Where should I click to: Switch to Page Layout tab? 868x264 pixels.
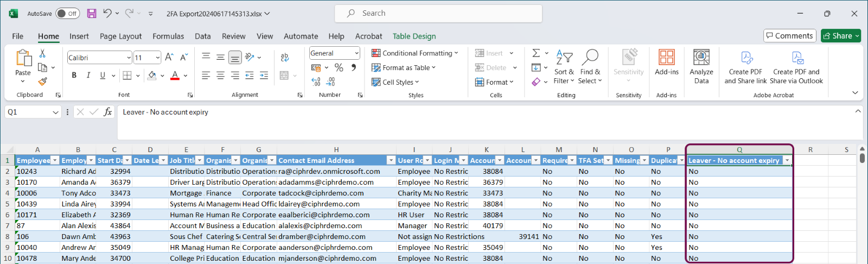pyautogui.click(x=120, y=36)
